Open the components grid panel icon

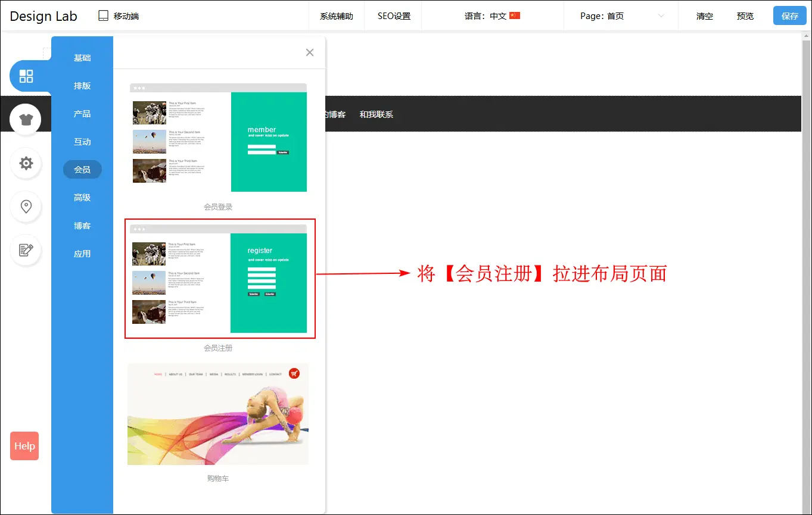26,76
